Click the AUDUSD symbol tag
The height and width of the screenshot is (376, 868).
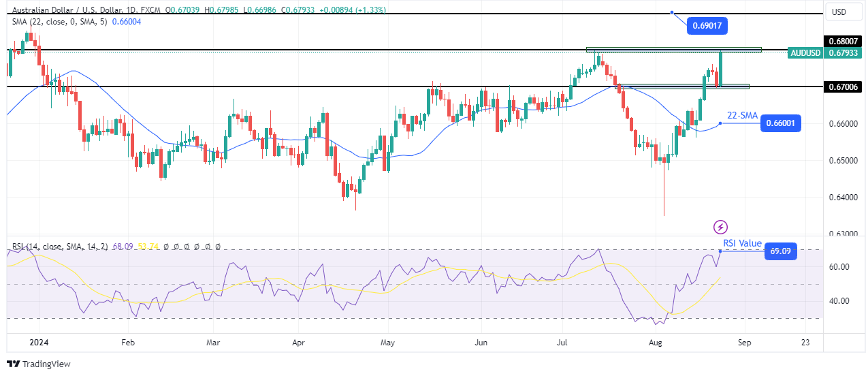[806, 52]
